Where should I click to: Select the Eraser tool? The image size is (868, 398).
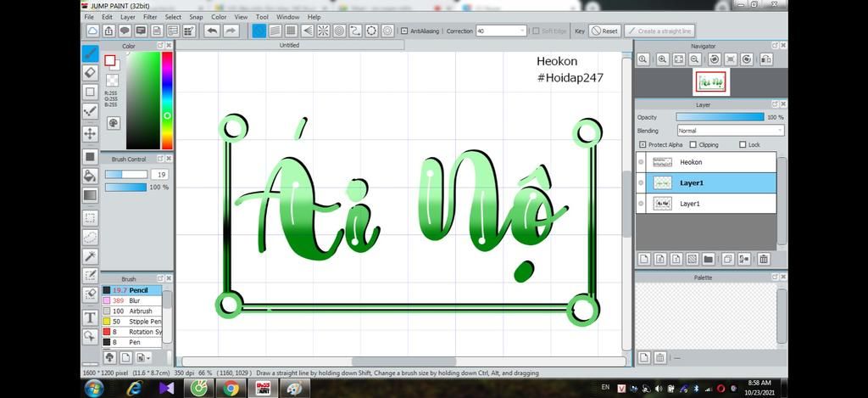pos(90,73)
